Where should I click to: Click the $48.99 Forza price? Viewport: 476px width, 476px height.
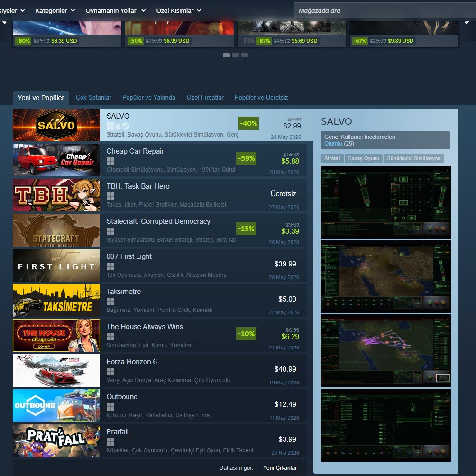[285, 369]
